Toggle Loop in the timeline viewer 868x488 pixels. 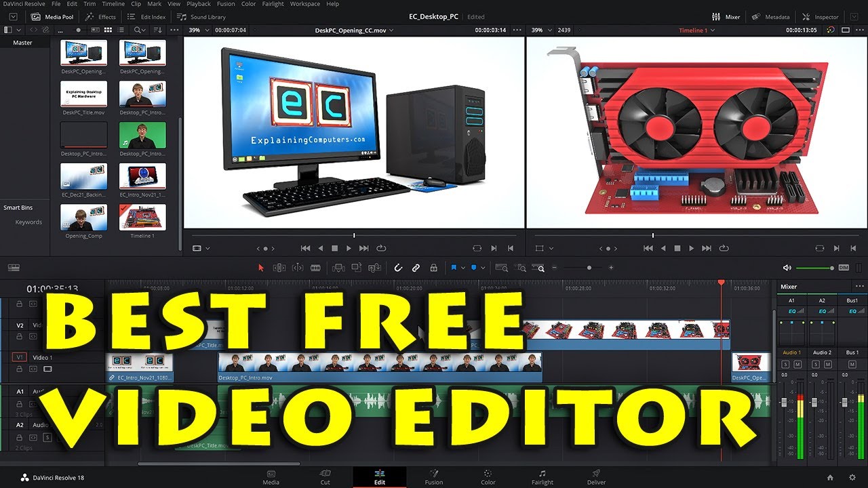[724, 248]
